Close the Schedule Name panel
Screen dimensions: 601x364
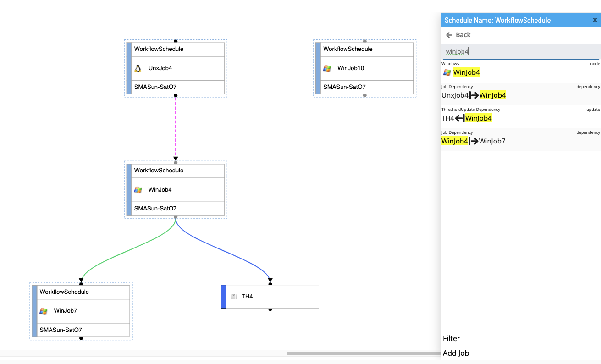595,20
